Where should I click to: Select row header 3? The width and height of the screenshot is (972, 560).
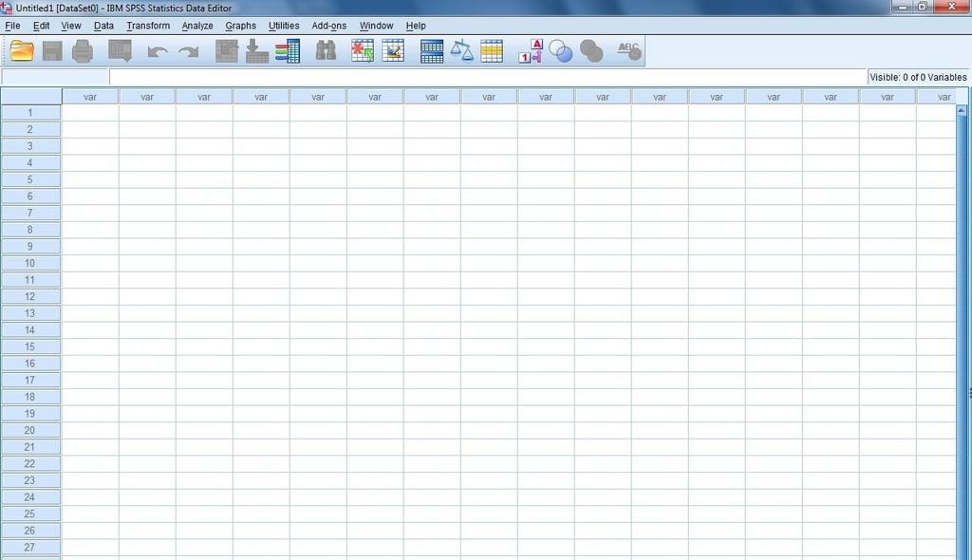pyautogui.click(x=30, y=146)
